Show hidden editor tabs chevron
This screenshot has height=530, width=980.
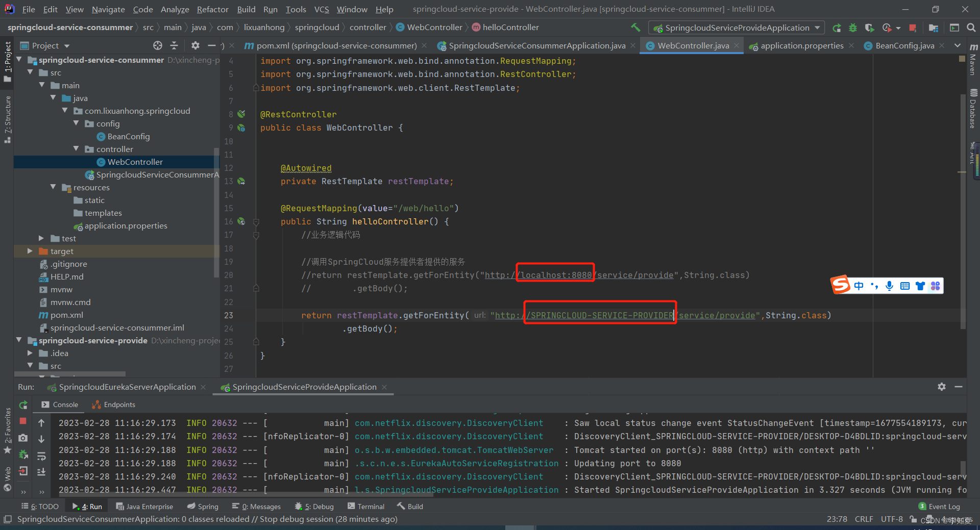click(x=957, y=45)
